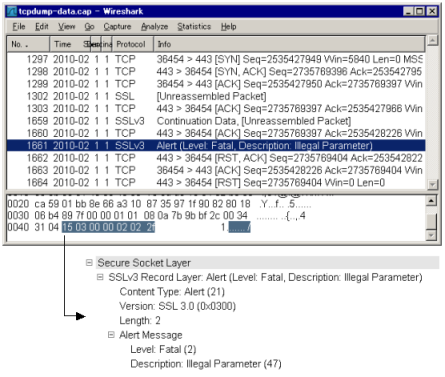The image size is (445, 377).
Task: Open the Go menu
Action: tap(89, 26)
